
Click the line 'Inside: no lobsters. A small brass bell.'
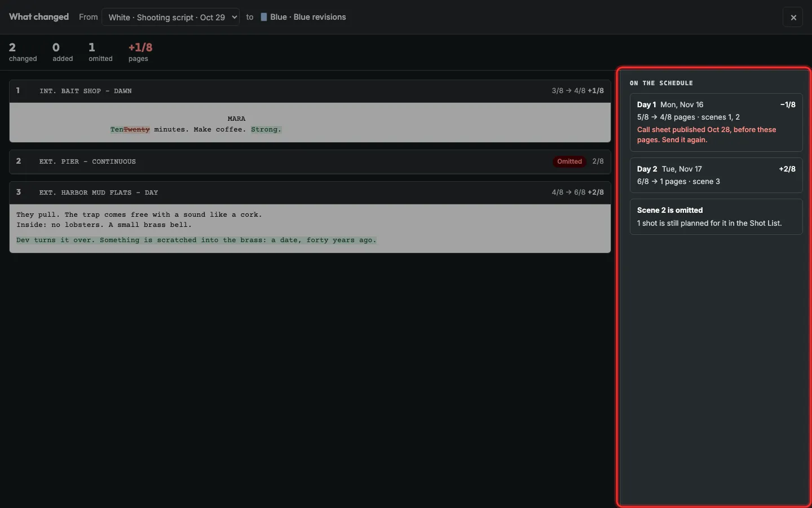[x=104, y=225]
